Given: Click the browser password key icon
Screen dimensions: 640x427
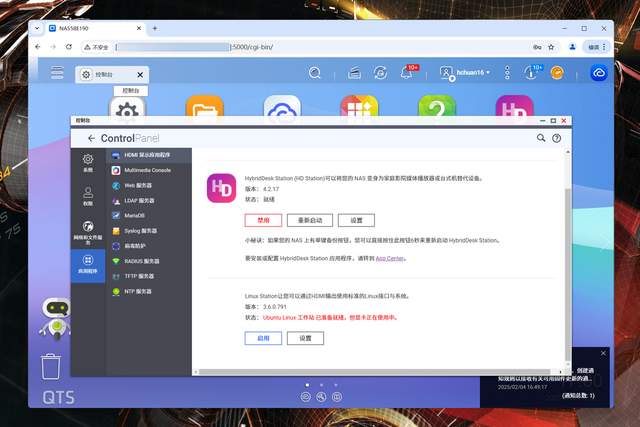Looking at the screenshot, I should [537, 47].
